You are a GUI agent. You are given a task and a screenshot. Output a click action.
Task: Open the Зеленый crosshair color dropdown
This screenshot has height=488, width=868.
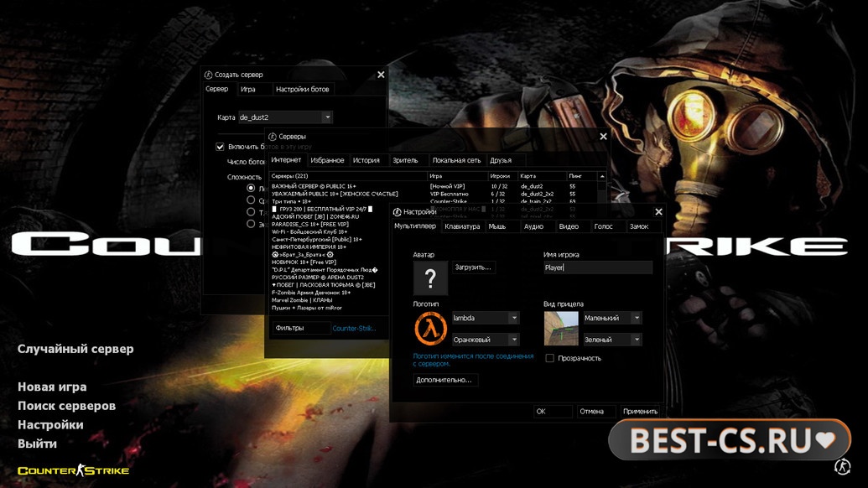coord(613,339)
